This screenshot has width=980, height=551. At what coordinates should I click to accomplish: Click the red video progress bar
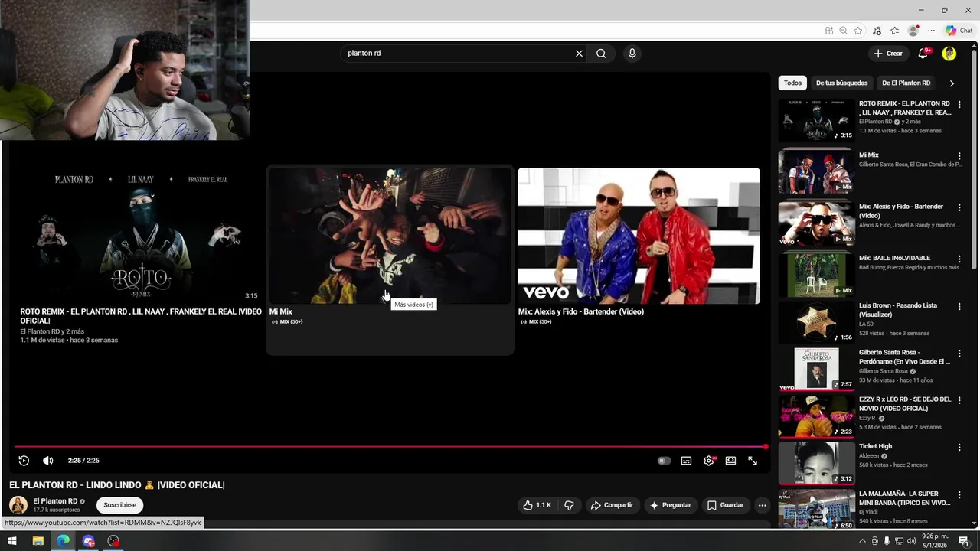(x=389, y=447)
